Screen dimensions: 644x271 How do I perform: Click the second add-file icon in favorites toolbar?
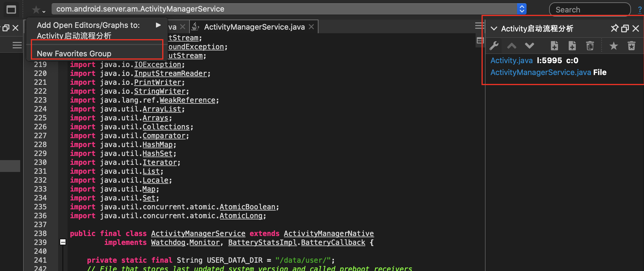click(x=572, y=46)
